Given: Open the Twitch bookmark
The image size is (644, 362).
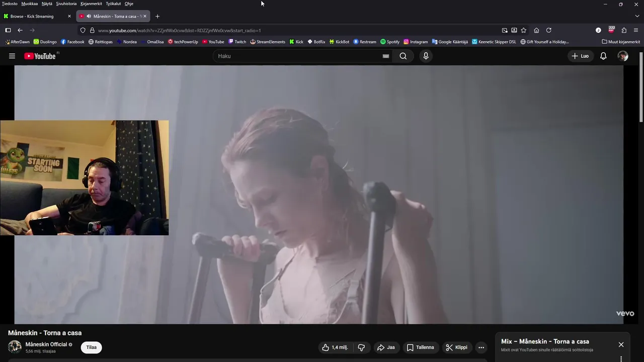Looking at the screenshot, I should click(237, 42).
